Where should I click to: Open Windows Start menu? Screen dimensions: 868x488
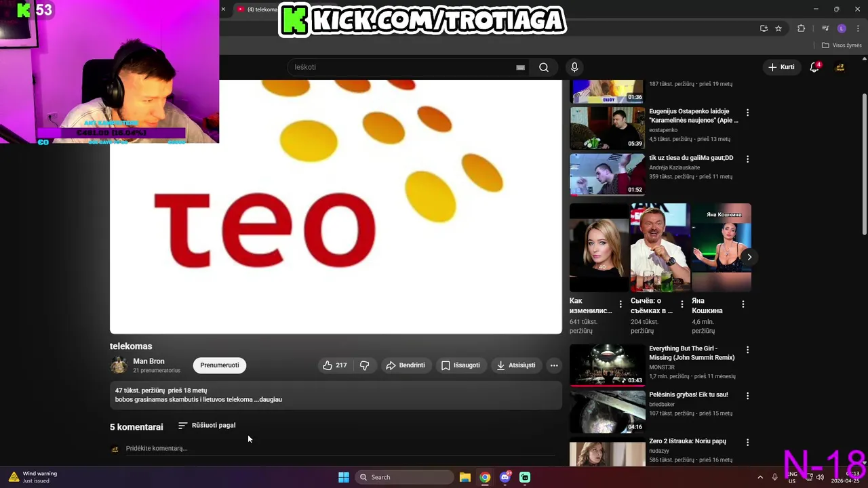coord(344,477)
